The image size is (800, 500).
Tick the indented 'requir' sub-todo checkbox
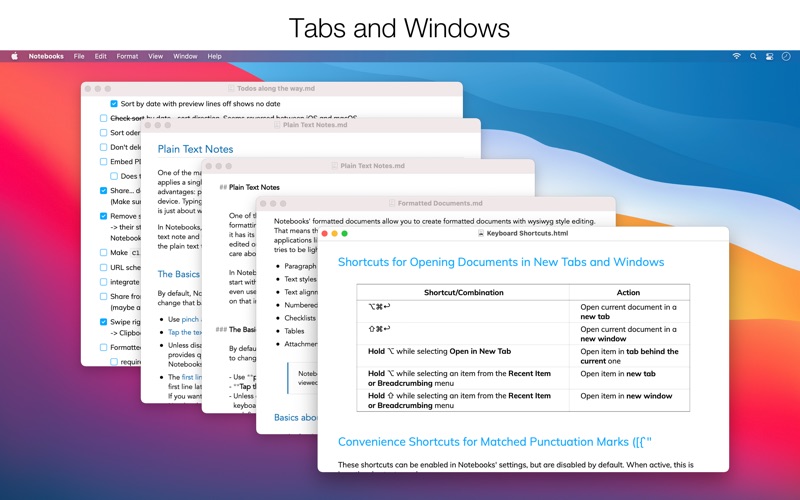[x=114, y=362]
